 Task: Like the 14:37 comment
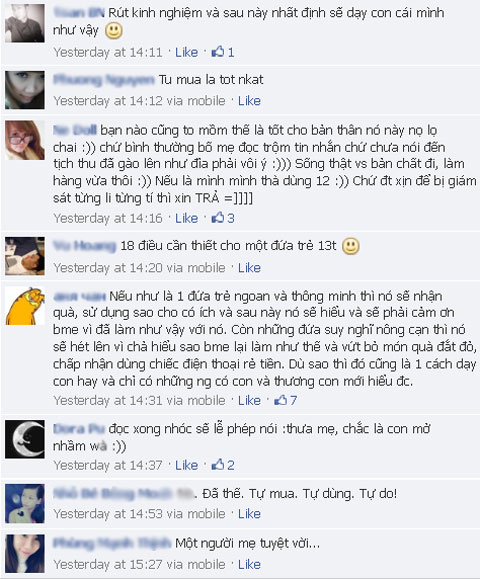186,465
